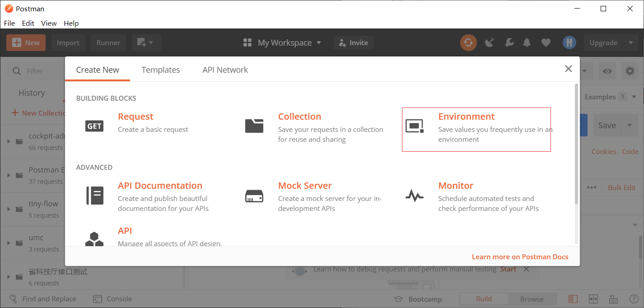The height and width of the screenshot is (308, 644).
Task: Click the GET request icon
Action: [94, 126]
